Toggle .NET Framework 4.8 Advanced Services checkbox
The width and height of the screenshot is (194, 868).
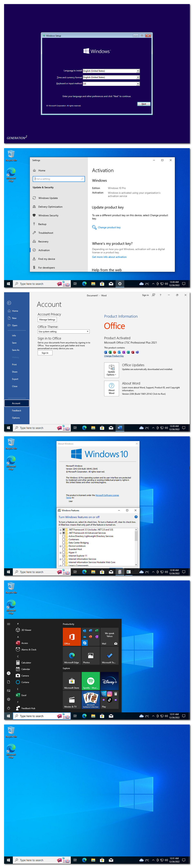64,533
